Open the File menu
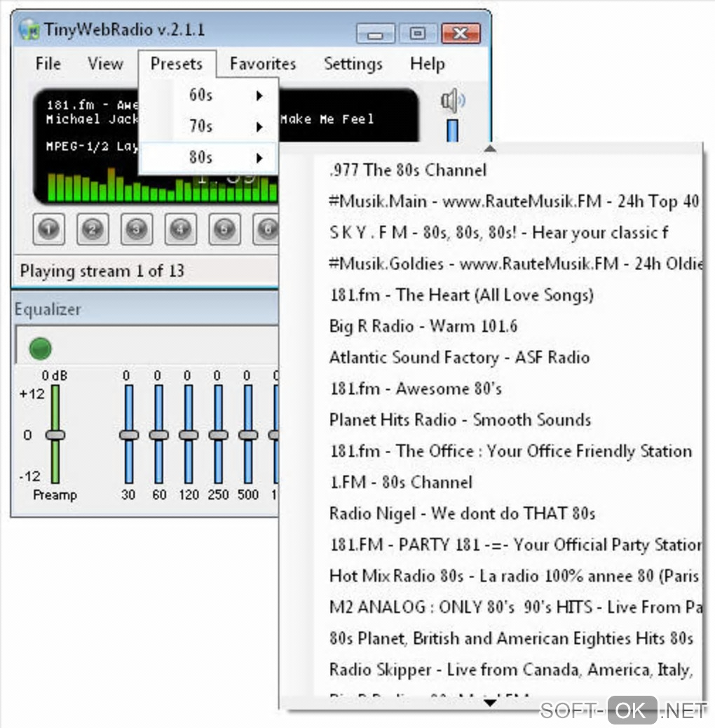Viewport: 715px width, 728px height. (48, 64)
